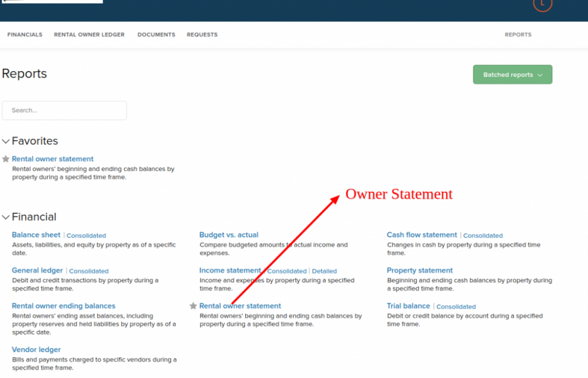
Task: Open the Balance sheet report
Action: coord(36,235)
